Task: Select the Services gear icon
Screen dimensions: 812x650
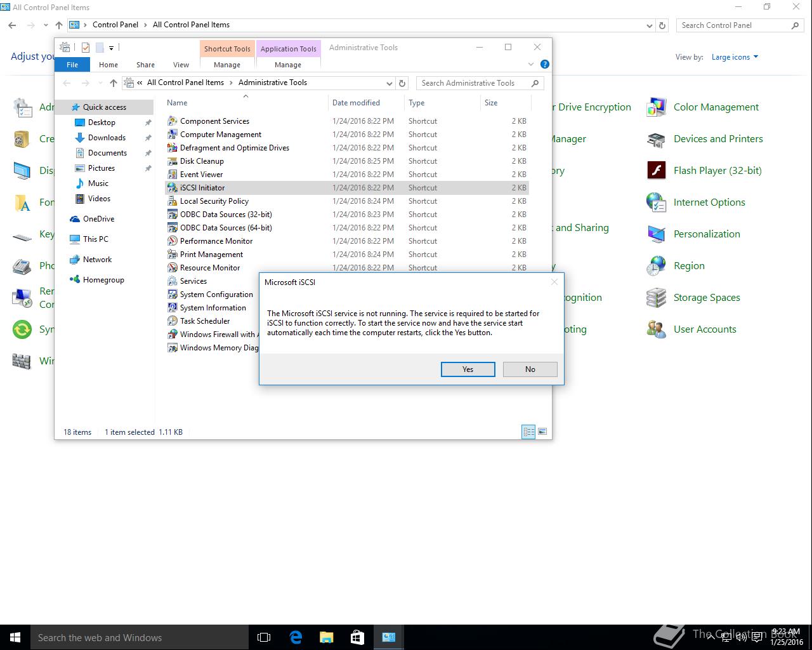Action: (x=172, y=281)
